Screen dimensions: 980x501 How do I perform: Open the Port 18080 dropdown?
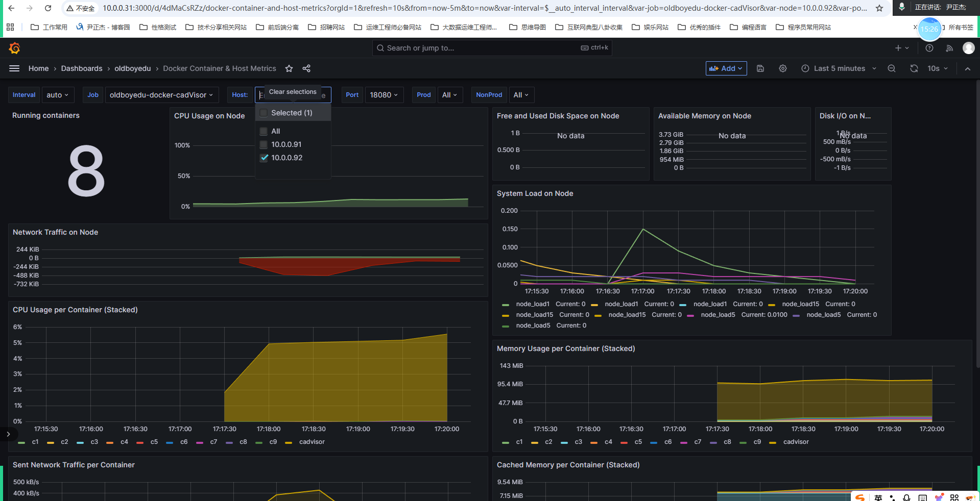point(384,95)
